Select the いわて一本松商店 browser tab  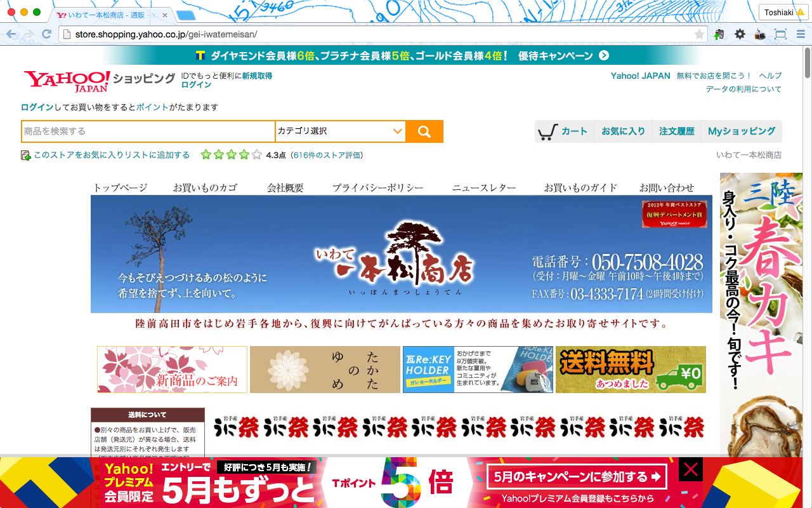point(111,14)
